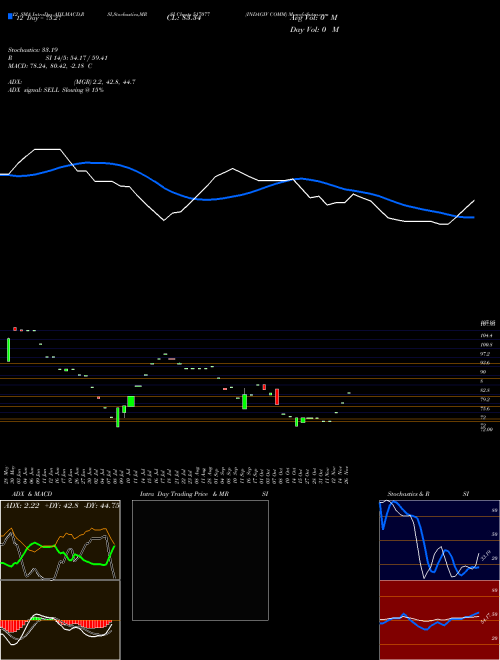Click the blue 12-day SMA legend square
The image size is (500, 660).
coord(10,16)
